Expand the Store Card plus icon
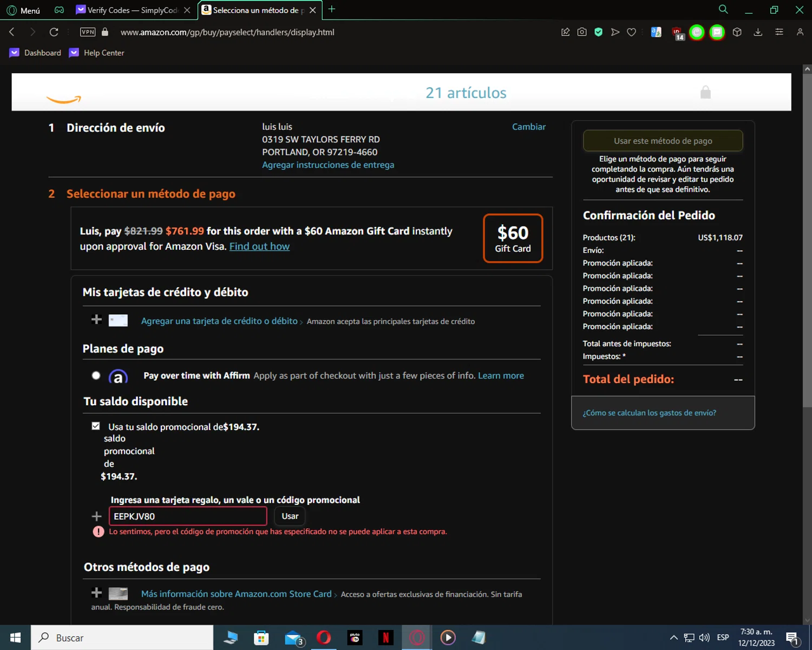 (96, 593)
